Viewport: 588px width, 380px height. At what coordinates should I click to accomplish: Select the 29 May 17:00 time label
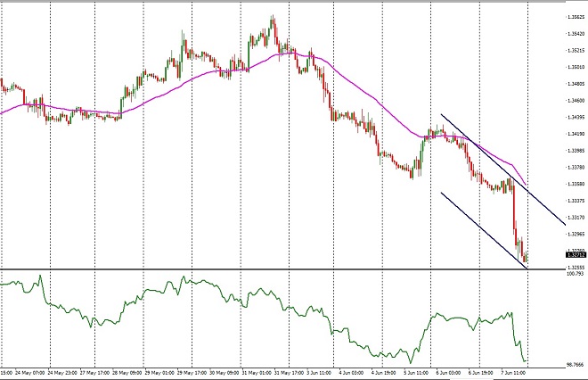192,373
